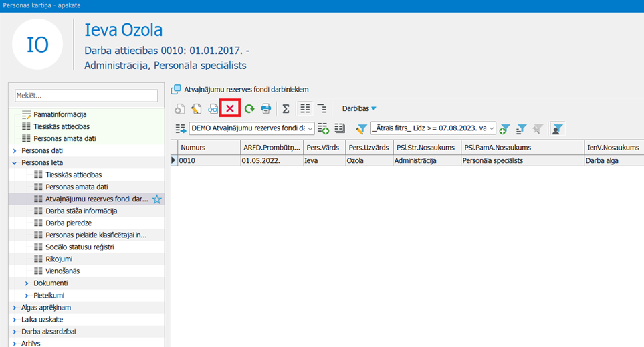Click the view record glasses icon
The width and height of the screenshot is (644, 347).
pos(213,109)
